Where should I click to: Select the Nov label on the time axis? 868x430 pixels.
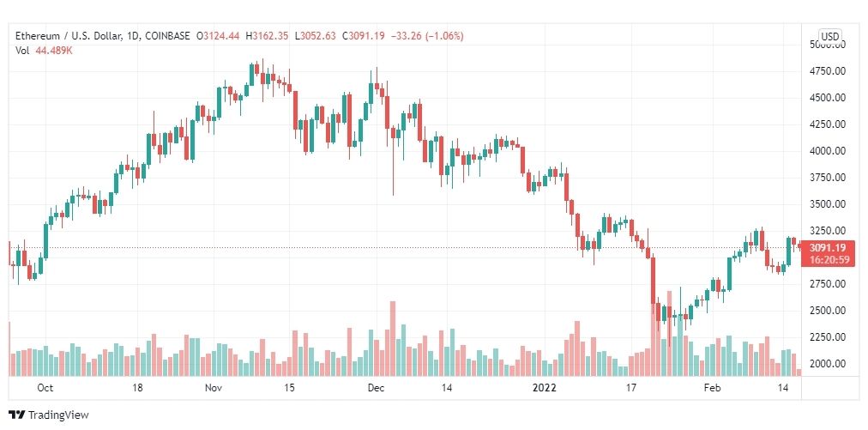213,388
